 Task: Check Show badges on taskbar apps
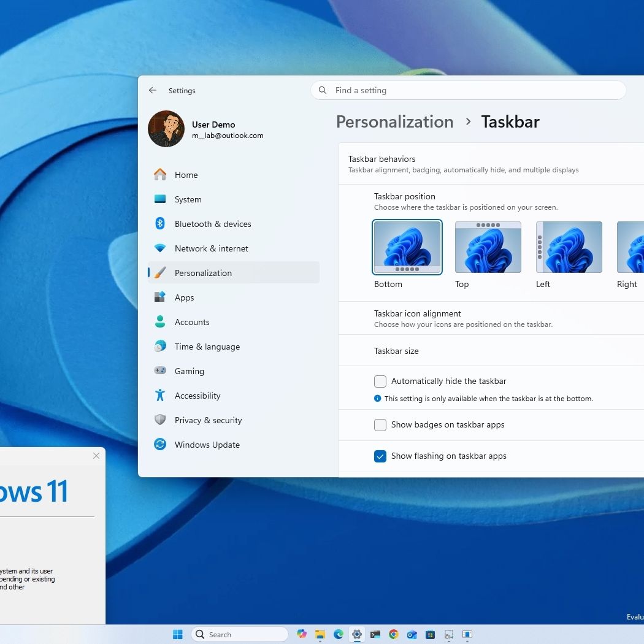click(x=380, y=424)
